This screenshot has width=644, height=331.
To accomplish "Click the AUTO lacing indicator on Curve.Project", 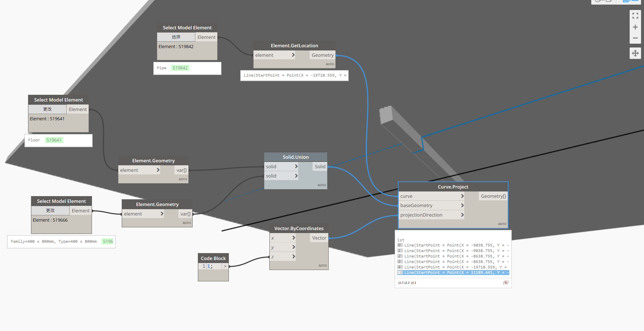I will (502, 224).
